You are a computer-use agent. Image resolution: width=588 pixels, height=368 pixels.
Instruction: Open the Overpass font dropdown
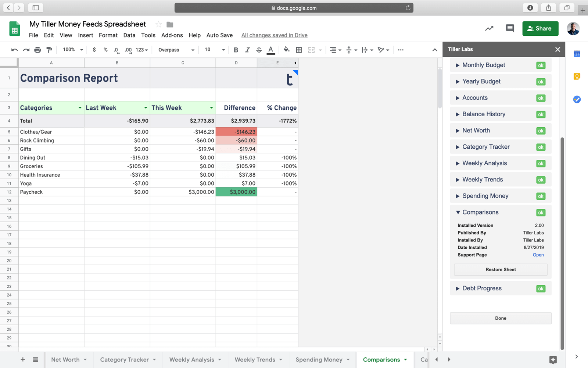click(x=176, y=50)
